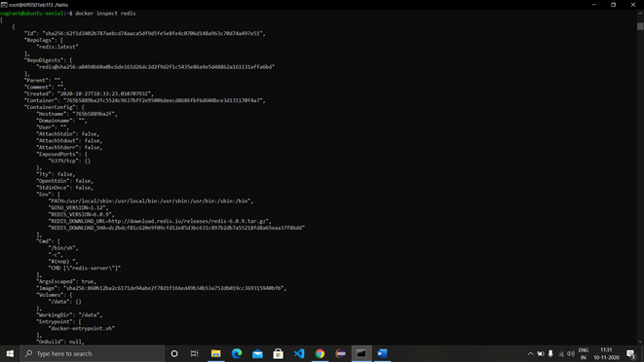Change the ENG IN input language
644x362 pixels.
pyautogui.click(x=584, y=353)
